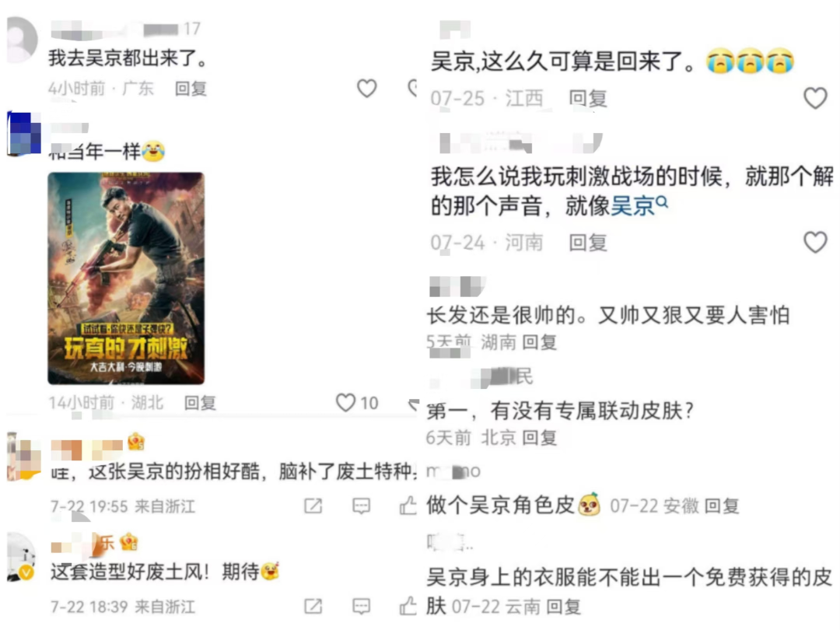The width and height of the screenshot is (840, 630).
Task: Open the movie poster image in comment
Action: (x=126, y=278)
